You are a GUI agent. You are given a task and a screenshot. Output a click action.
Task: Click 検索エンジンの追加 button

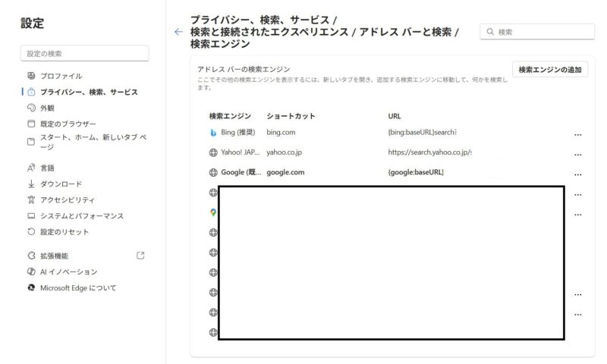pyautogui.click(x=549, y=70)
